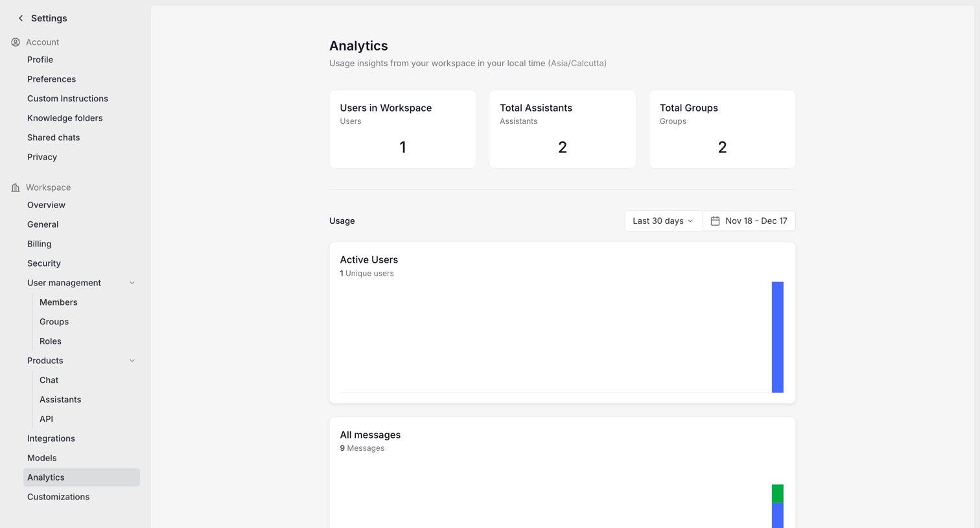The width and height of the screenshot is (980, 528).
Task: Open Profile settings
Action: coord(40,60)
